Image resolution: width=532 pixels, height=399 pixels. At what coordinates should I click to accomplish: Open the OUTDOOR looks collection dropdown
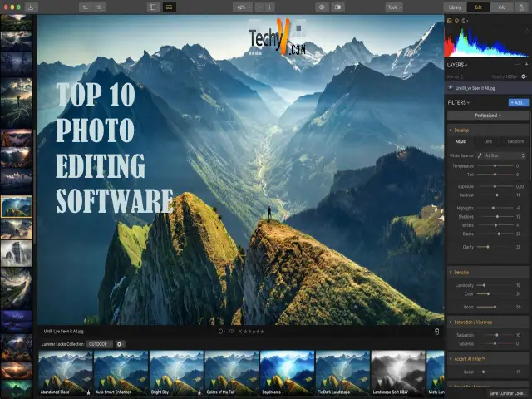[100, 344]
